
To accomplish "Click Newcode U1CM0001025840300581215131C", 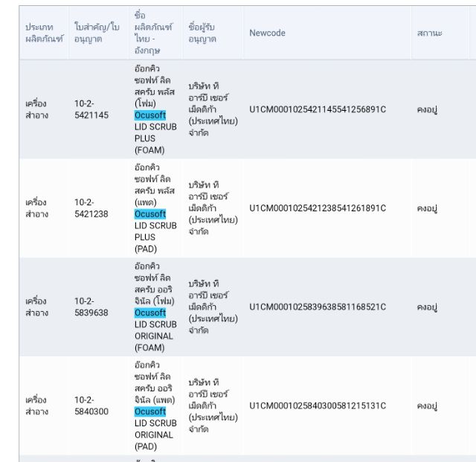I will pyautogui.click(x=318, y=405).
